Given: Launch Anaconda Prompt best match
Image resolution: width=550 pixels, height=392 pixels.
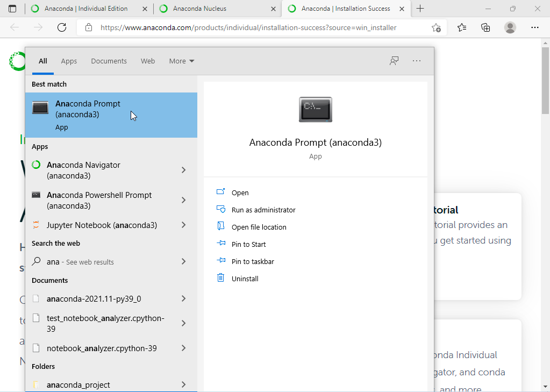Looking at the screenshot, I should [x=111, y=115].
